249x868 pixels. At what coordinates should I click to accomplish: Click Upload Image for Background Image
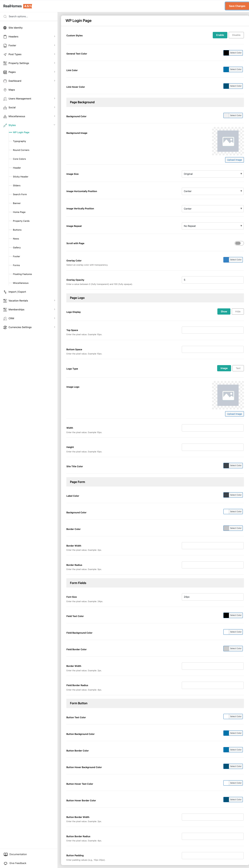point(234,160)
